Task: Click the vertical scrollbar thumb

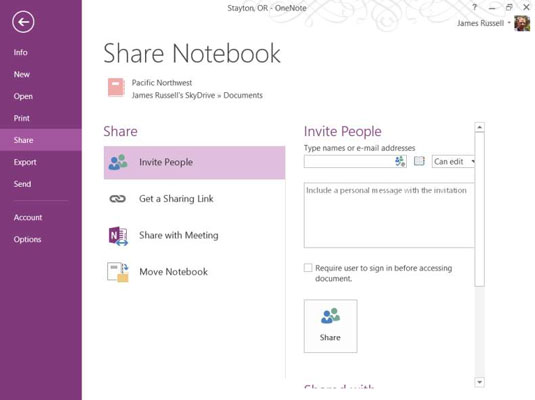Action: point(479,209)
